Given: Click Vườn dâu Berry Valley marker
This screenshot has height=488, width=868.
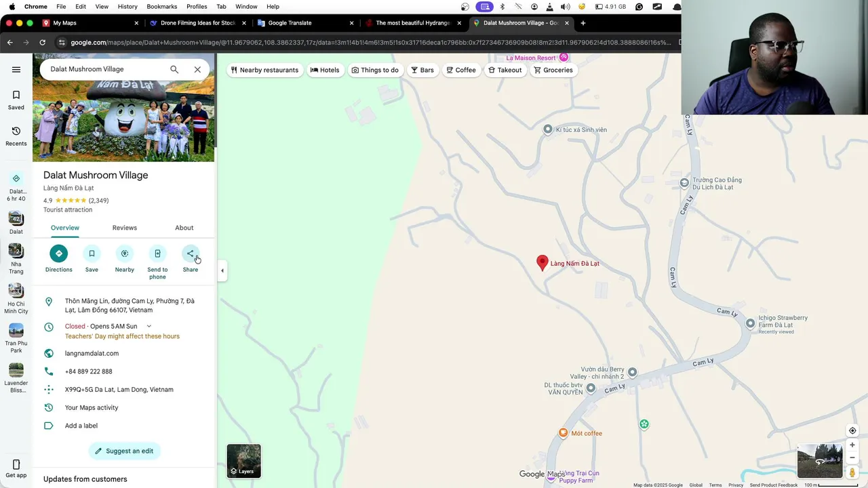Looking at the screenshot, I should [632, 371].
